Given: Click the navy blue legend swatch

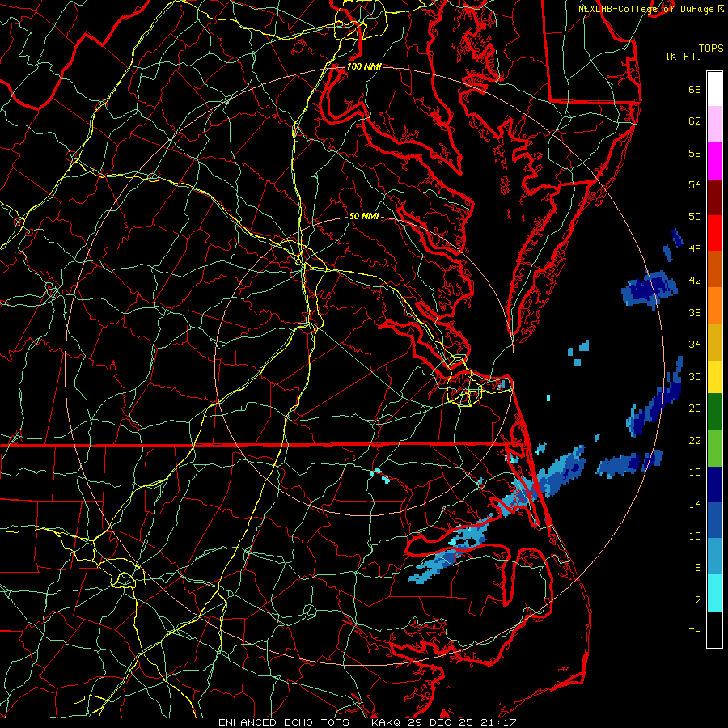Looking at the screenshot, I should point(714,485).
